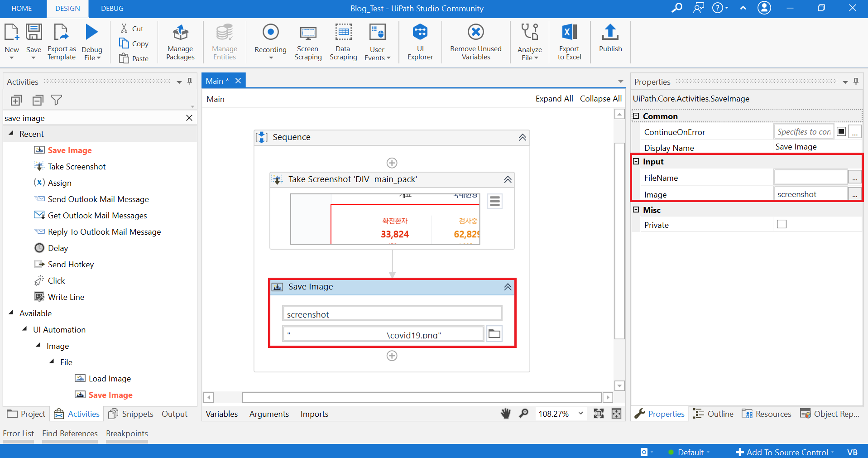Viewport: 868px width, 458px height.
Task: Collapse the Sequence container chevron
Action: coord(522,137)
